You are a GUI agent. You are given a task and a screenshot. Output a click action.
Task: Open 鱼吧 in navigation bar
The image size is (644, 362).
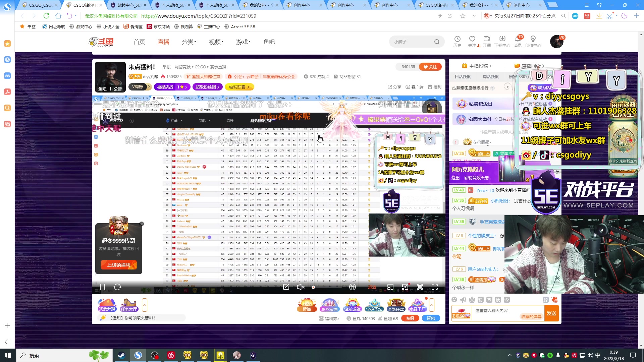(x=269, y=42)
